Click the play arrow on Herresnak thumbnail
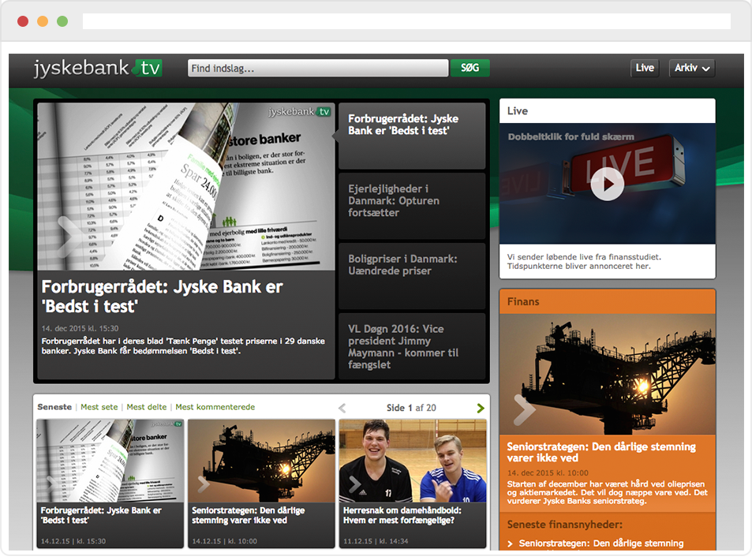 tap(354, 485)
